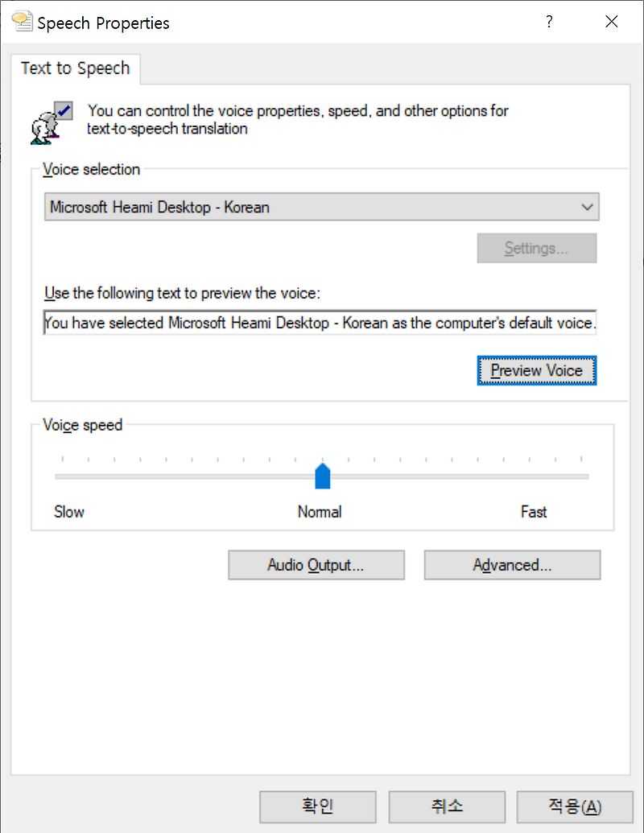This screenshot has height=833, width=644.
Task: Click inside the preview voice text field
Action: point(320,323)
